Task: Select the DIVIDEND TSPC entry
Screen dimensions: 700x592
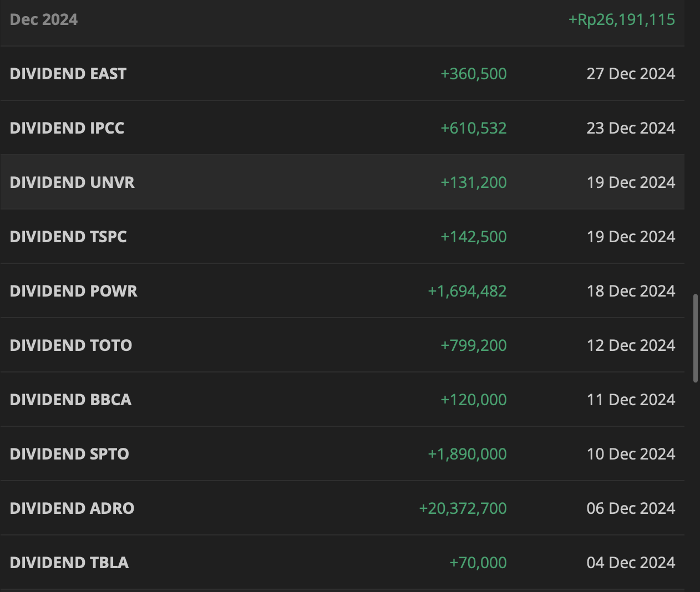Action: 68,237
